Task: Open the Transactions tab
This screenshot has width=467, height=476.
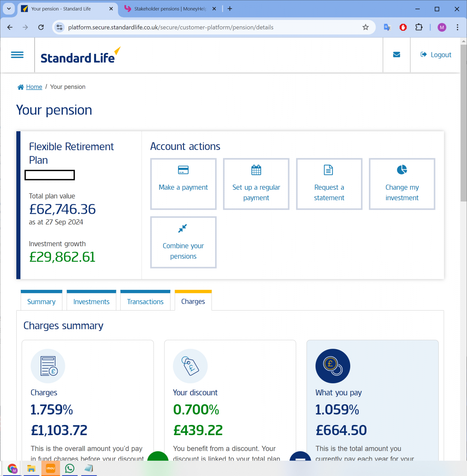Action: pos(145,301)
